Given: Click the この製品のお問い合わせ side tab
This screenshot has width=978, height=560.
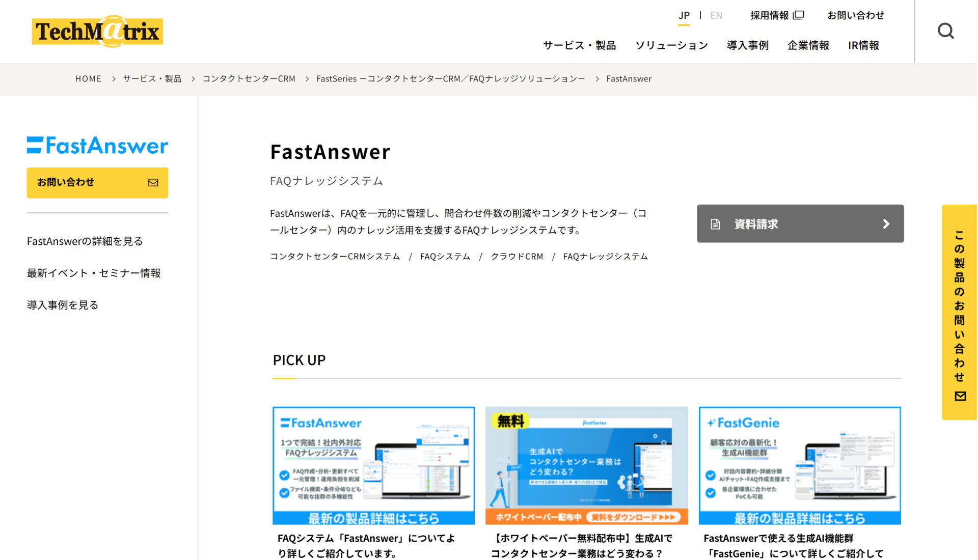Looking at the screenshot, I should click(x=960, y=313).
